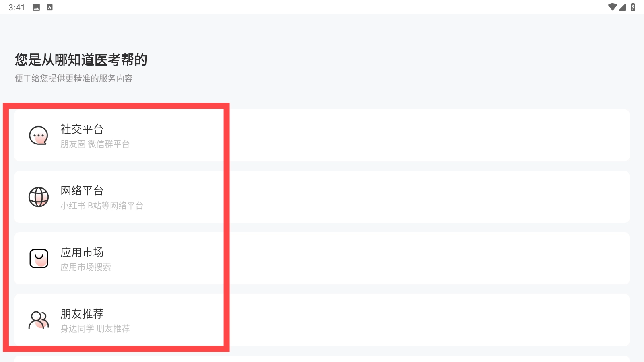Select the 社交平台 option title
The height and width of the screenshot is (362, 644).
pos(82,129)
